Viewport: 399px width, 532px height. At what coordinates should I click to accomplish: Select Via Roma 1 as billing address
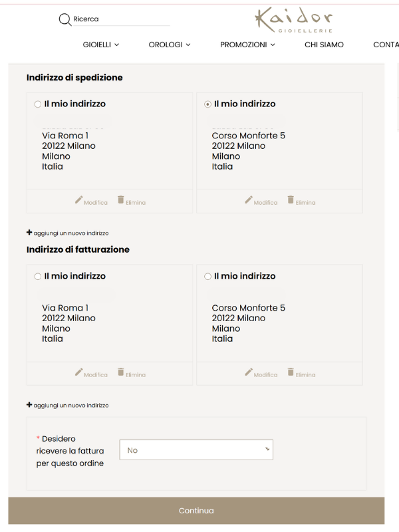click(37, 277)
